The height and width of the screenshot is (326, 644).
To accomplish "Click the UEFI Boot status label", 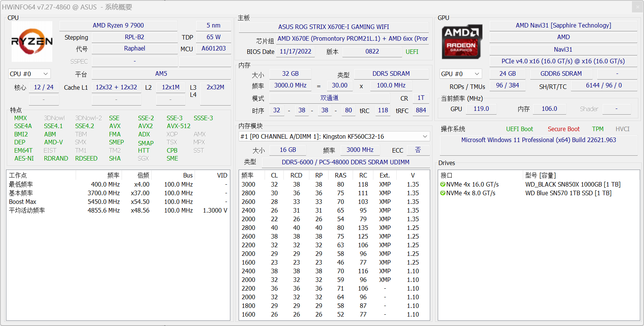I will pyautogui.click(x=519, y=129).
